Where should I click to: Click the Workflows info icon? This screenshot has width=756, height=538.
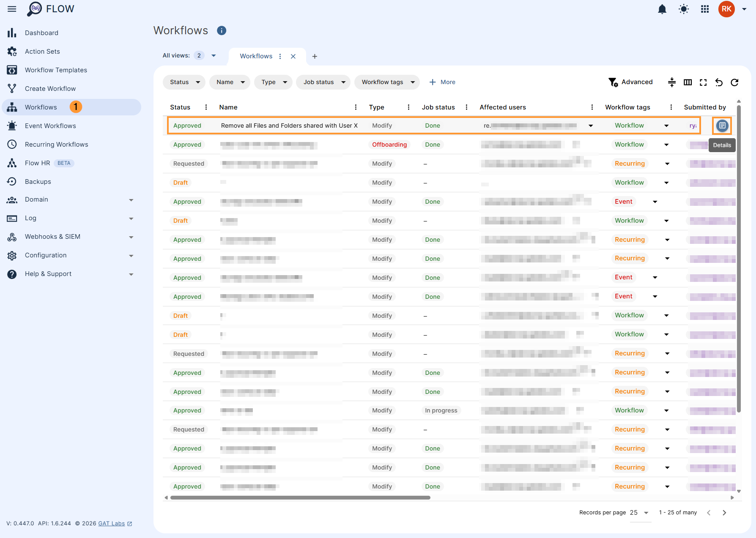pos(222,30)
